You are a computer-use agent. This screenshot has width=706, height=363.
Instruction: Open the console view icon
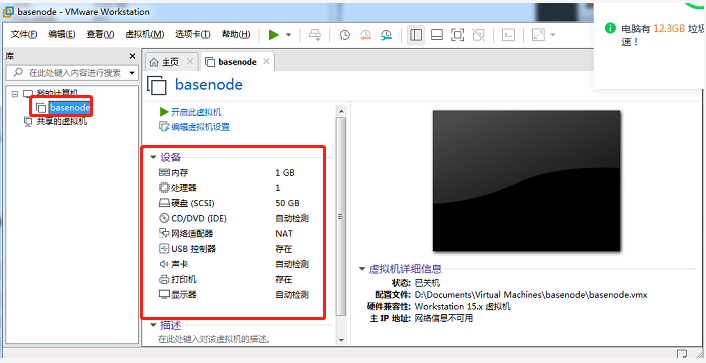(508, 35)
